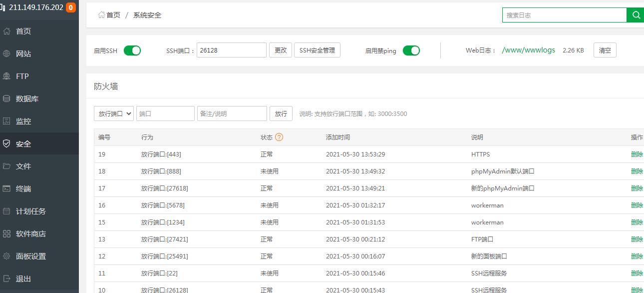The width and height of the screenshot is (644, 293).
Task: Turn off the 启用禁ping toggle
Action: click(411, 50)
